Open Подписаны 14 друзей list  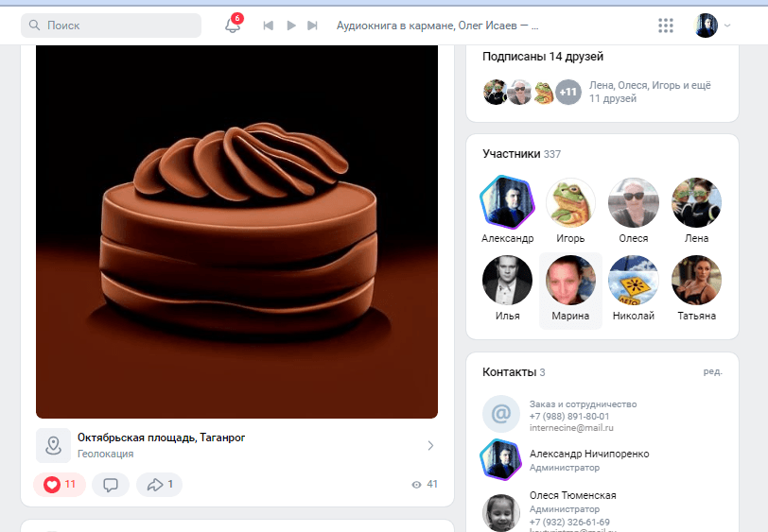[x=543, y=57]
